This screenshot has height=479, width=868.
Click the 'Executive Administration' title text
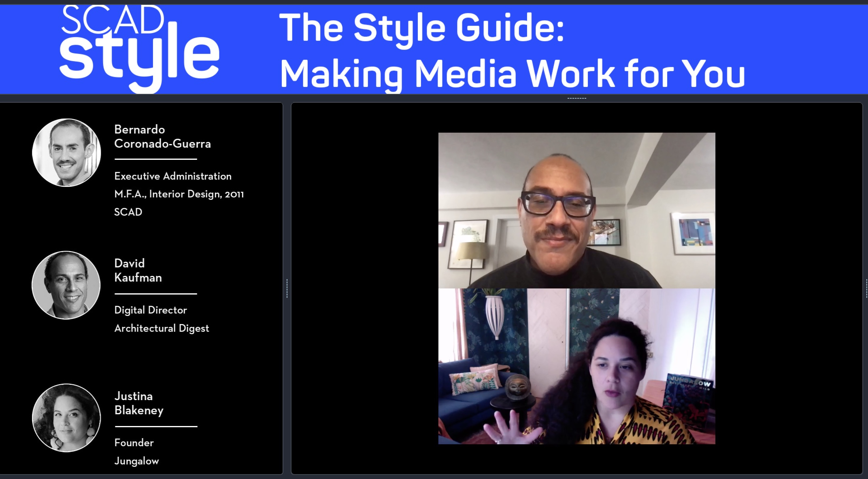click(173, 176)
